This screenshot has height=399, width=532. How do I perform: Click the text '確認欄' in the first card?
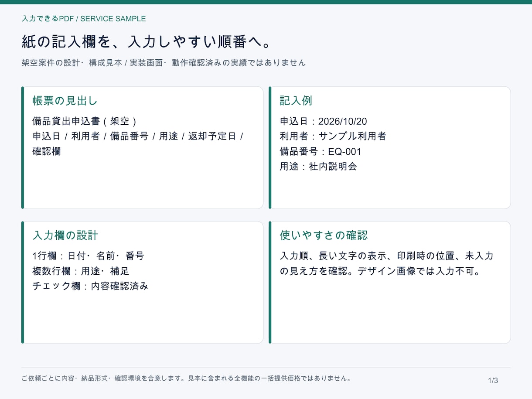click(x=47, y=151)
